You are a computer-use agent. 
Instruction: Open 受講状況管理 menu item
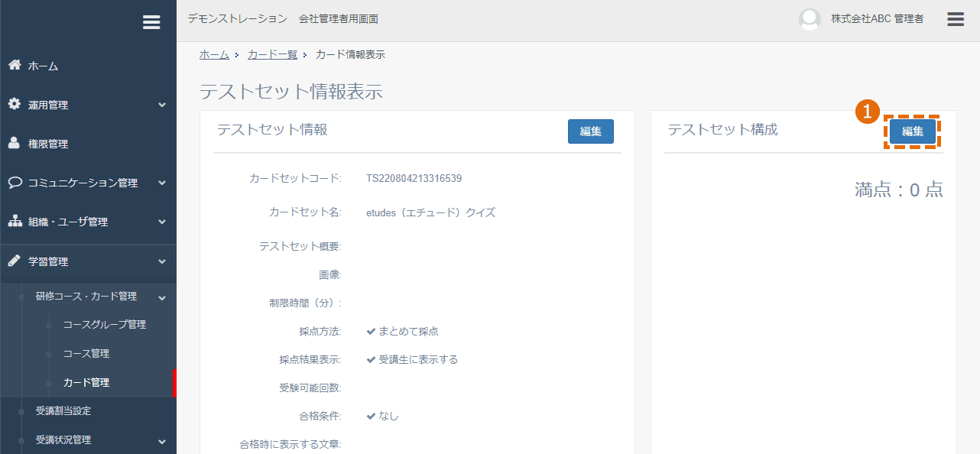[x=63, y=439]
